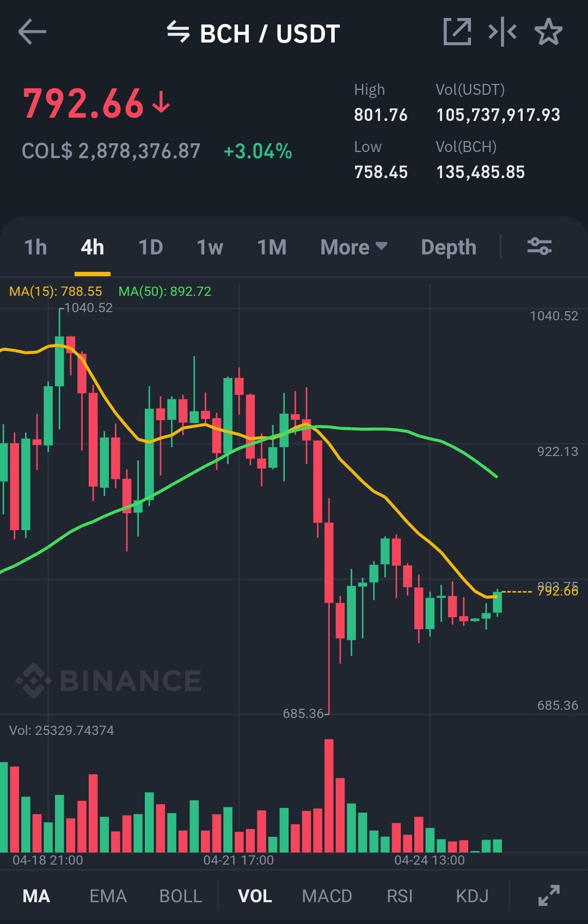Screen dimensions: 588x924
Task: Tap the collapse split-view icon
Action: (503, 32)
